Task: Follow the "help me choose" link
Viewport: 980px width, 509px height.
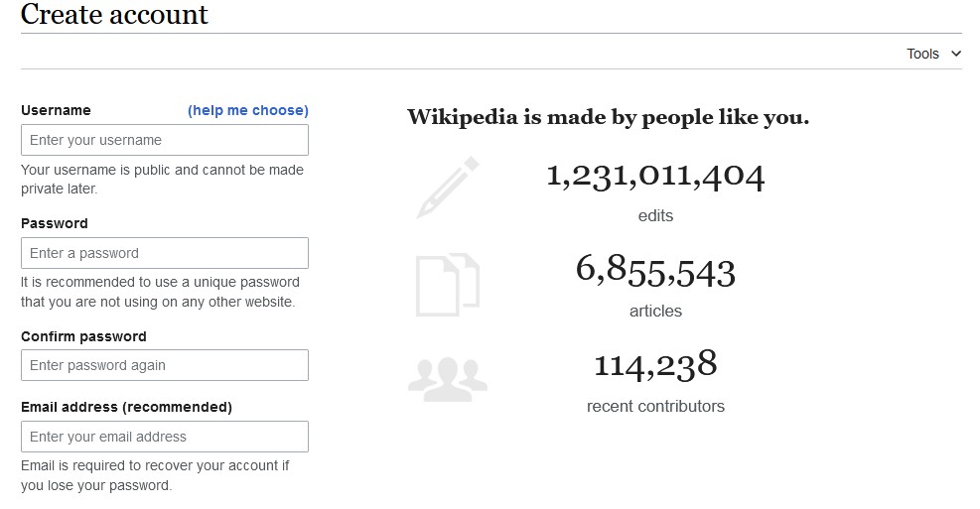Action: pyautogui.click(x=248, y=110)
